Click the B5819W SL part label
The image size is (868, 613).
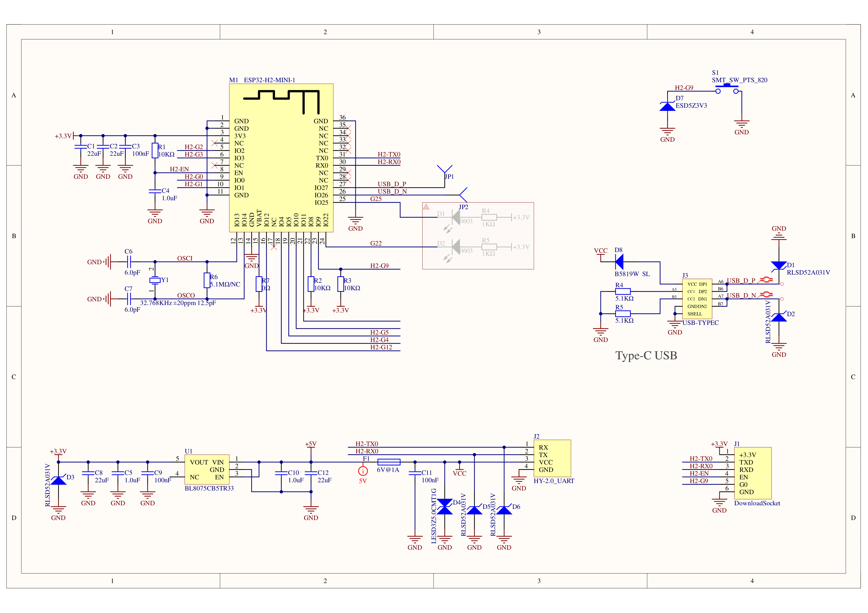point(632,274)
